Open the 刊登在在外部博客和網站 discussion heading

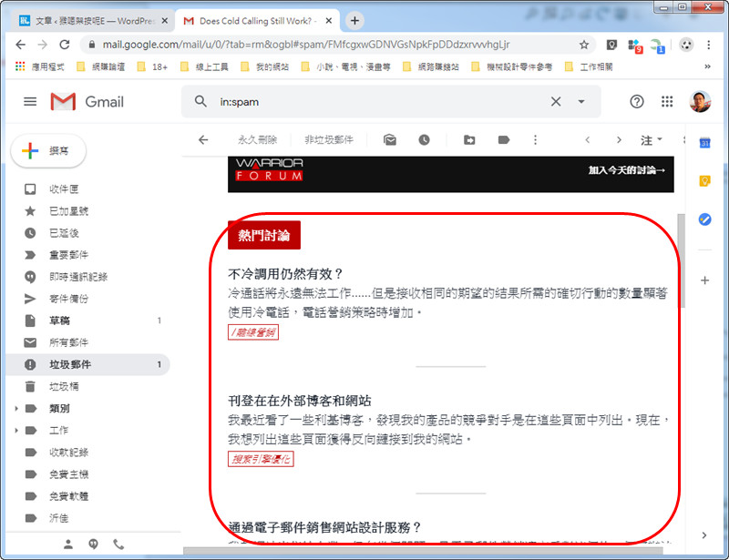tap(300, 401)
